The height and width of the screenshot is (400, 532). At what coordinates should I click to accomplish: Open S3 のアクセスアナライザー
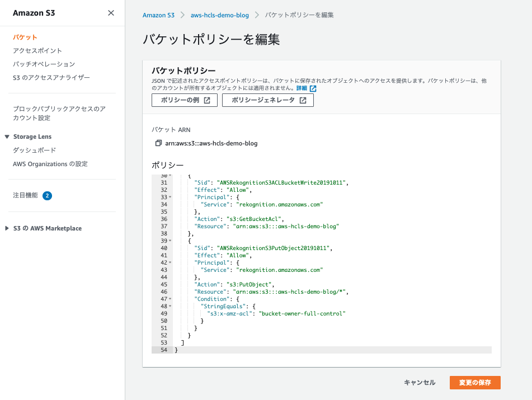coord(51,77)
